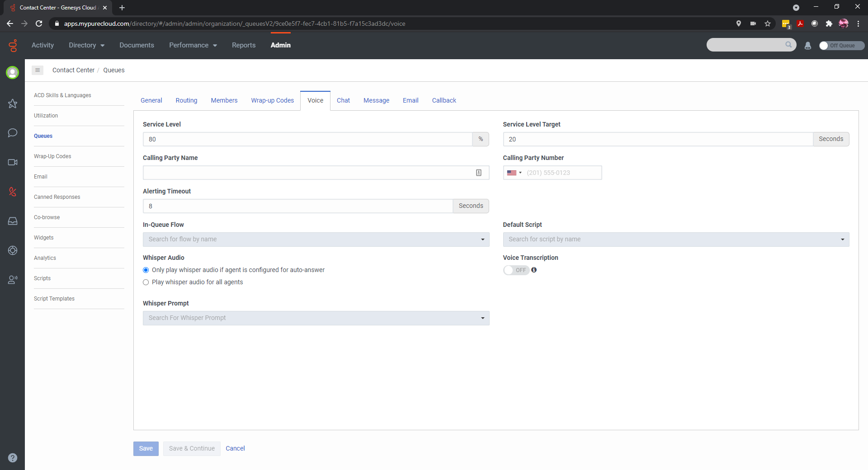The height and width of the screenshot is (470, 868).
Task: Expand the In-Queue Flow dropdown
Action: click(x=316, y=240)
